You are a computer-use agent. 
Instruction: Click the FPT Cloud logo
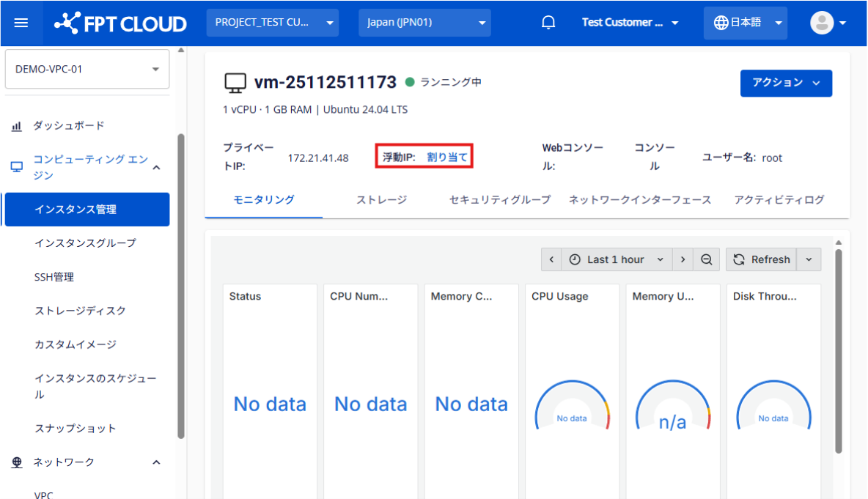[x=121, y=23]
